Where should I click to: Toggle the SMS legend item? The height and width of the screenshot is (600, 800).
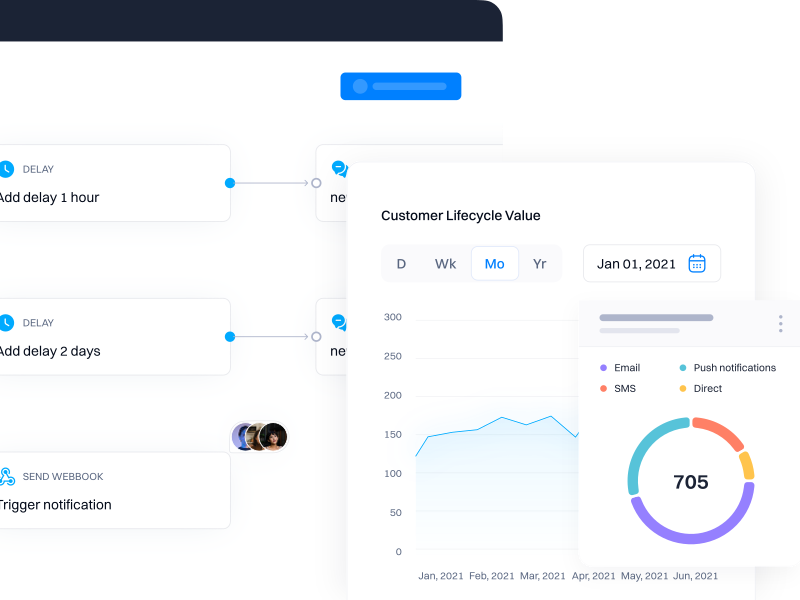point(624,388)
